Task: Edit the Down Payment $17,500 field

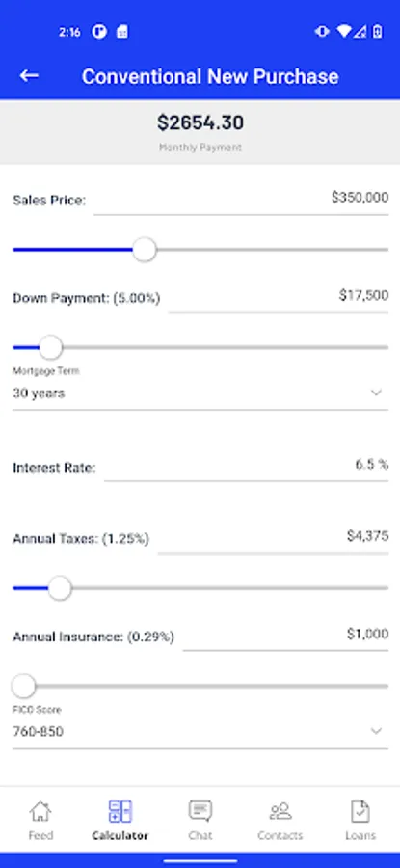Action: pos(279,298)
